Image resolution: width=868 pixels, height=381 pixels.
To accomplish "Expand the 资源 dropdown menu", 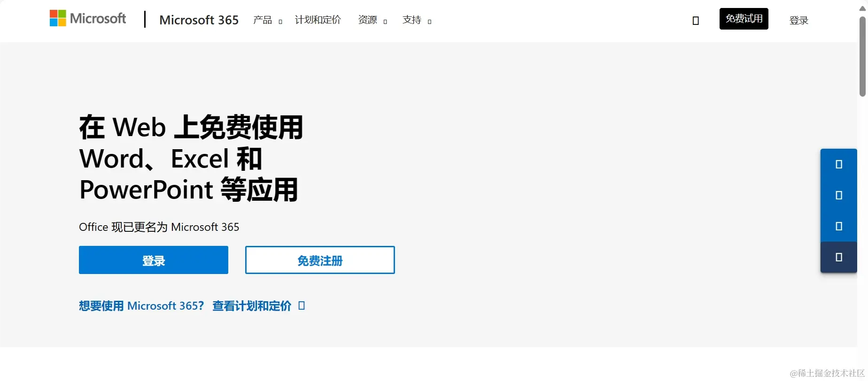I will click(x=372, y=20).
